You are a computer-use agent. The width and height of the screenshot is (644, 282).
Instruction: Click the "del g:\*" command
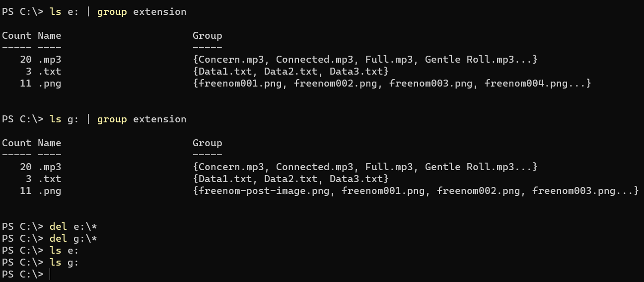point(73,239)
